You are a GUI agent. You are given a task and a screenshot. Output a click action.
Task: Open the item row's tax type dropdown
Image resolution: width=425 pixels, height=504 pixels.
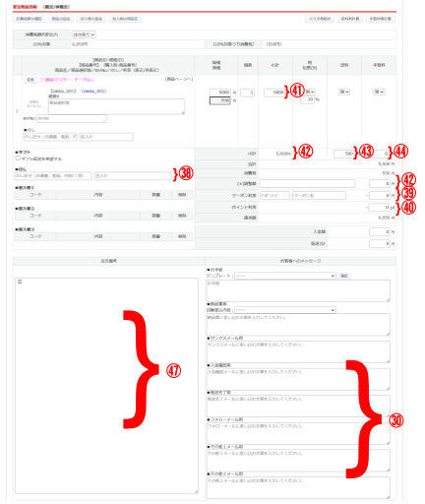click(x=310, y=92)
